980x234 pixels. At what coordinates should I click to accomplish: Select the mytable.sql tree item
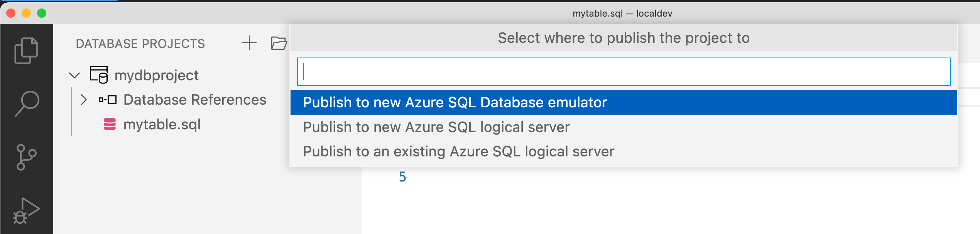click(x=162, y=124)
